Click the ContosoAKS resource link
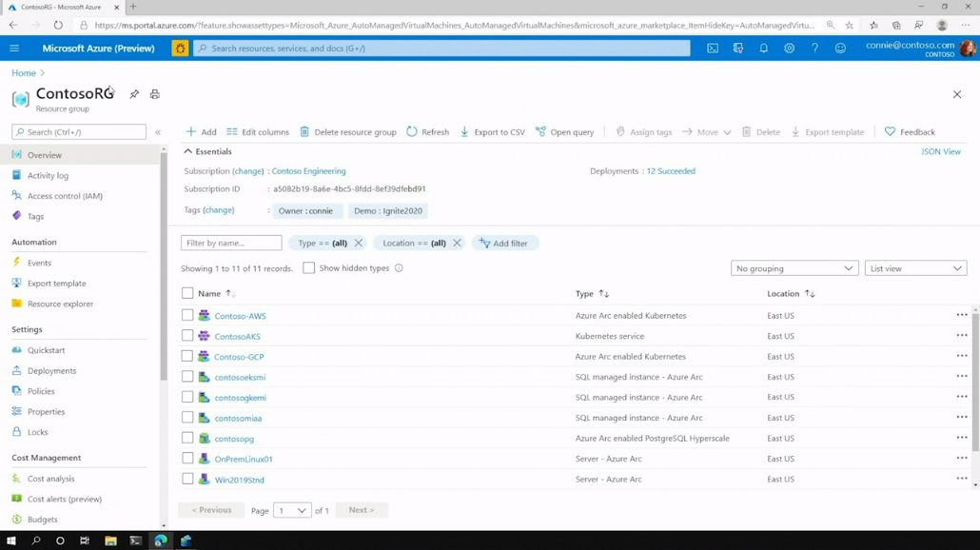 (237, 337)
